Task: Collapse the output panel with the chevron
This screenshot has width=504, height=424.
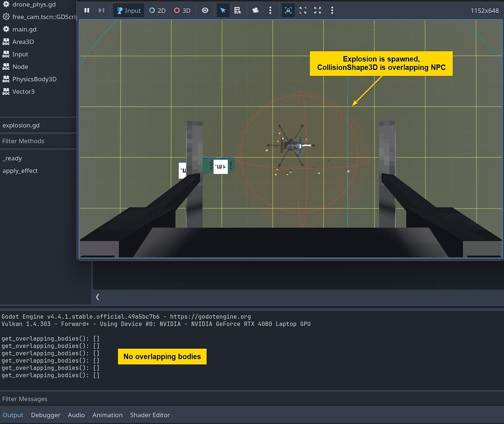Action: click(x=97, y=297)
